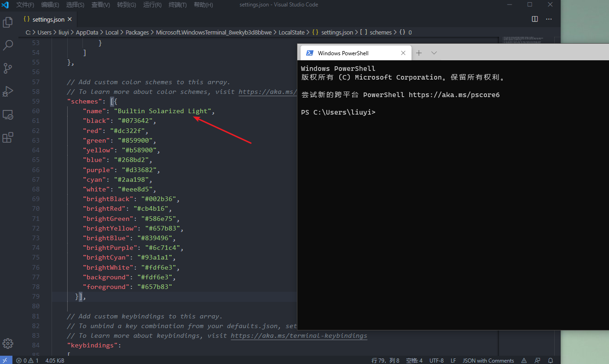
Task: Close the Windows PowerShell terminal tab
Action: 403,53
